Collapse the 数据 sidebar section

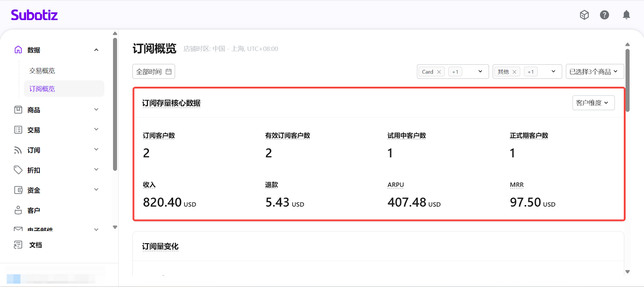pyautogui.click(x=96, y=50)
